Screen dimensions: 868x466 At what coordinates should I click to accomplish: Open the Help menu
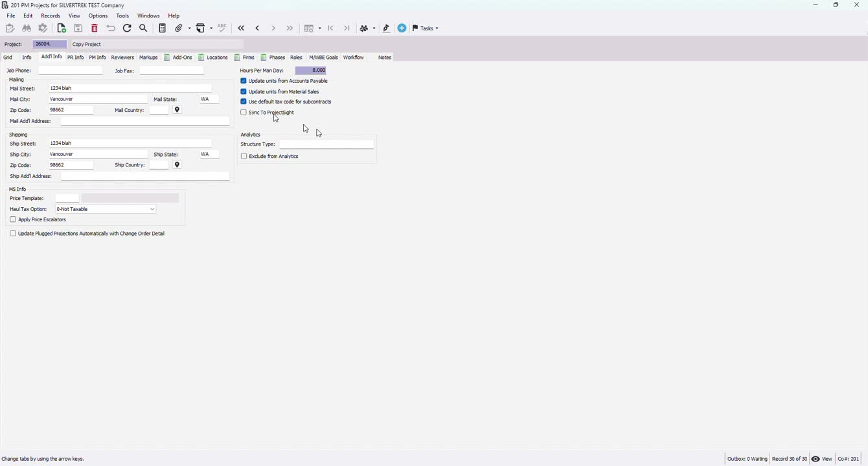point(174,16)
